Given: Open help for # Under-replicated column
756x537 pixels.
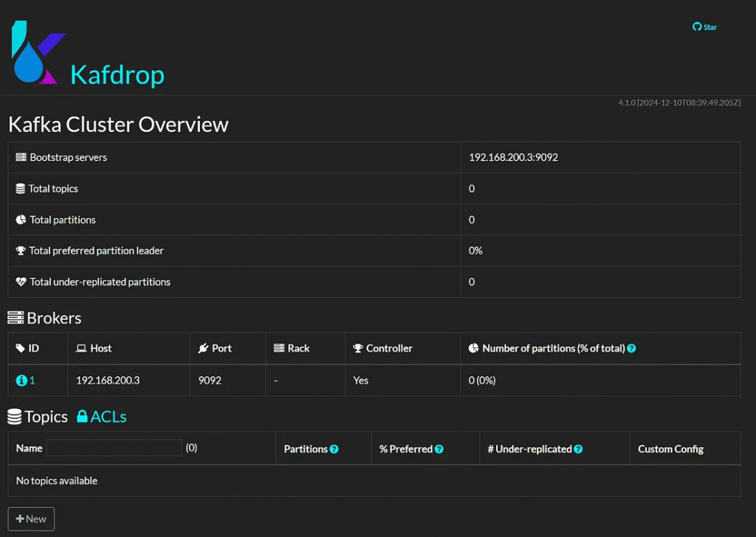Looking at the screenshot, I should coord(578,449).
